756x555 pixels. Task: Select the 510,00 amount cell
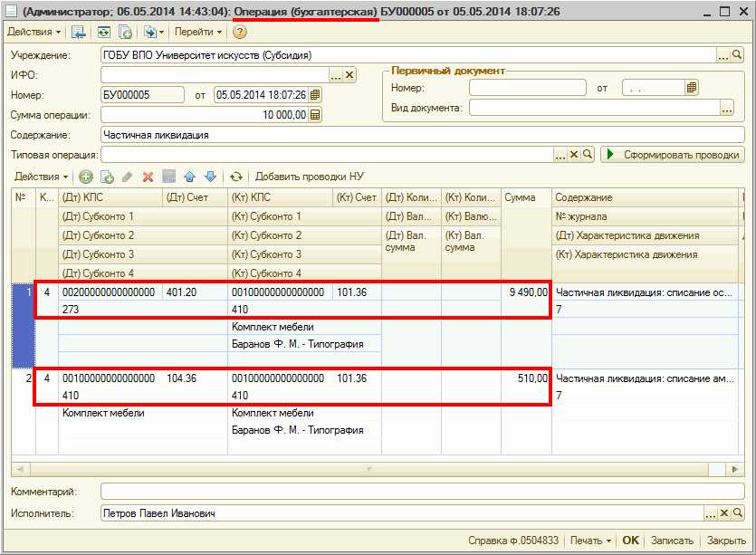point(526,378)
